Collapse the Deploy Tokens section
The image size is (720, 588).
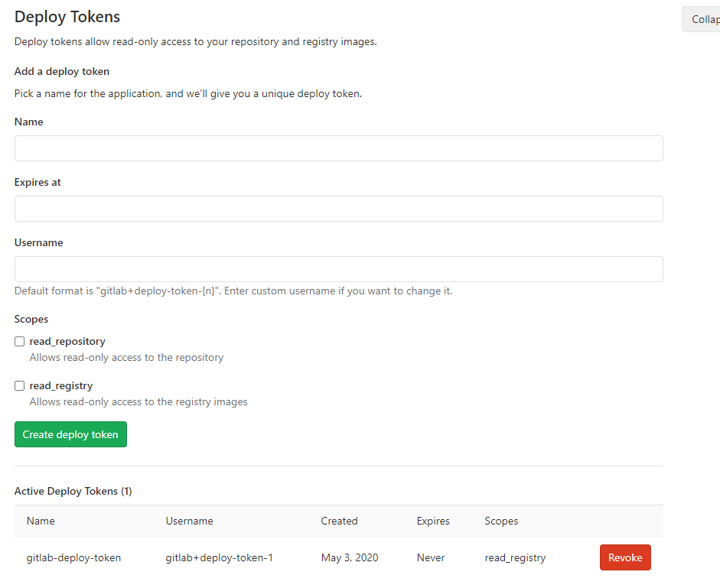click(701, 19)
